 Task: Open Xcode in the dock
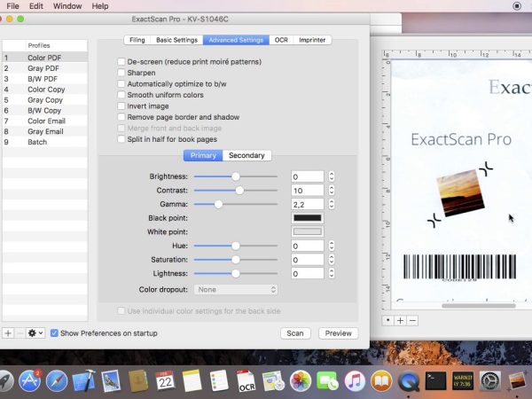tap(84, 380)
